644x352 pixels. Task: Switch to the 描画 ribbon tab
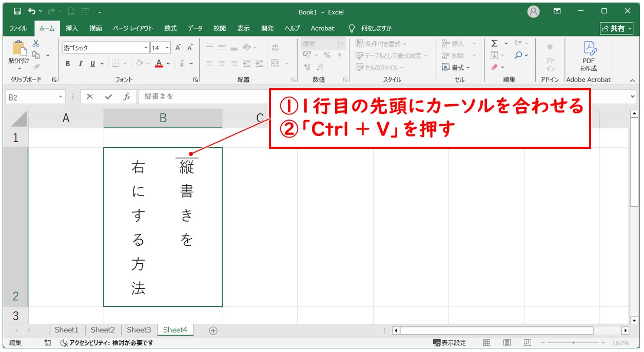[95, 28]
